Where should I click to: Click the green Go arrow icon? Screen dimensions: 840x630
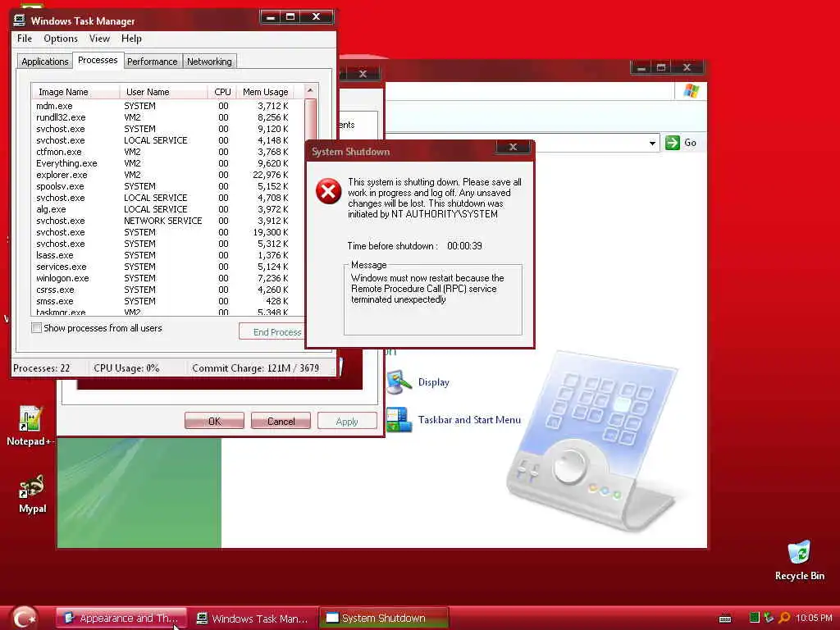[673, 143]
